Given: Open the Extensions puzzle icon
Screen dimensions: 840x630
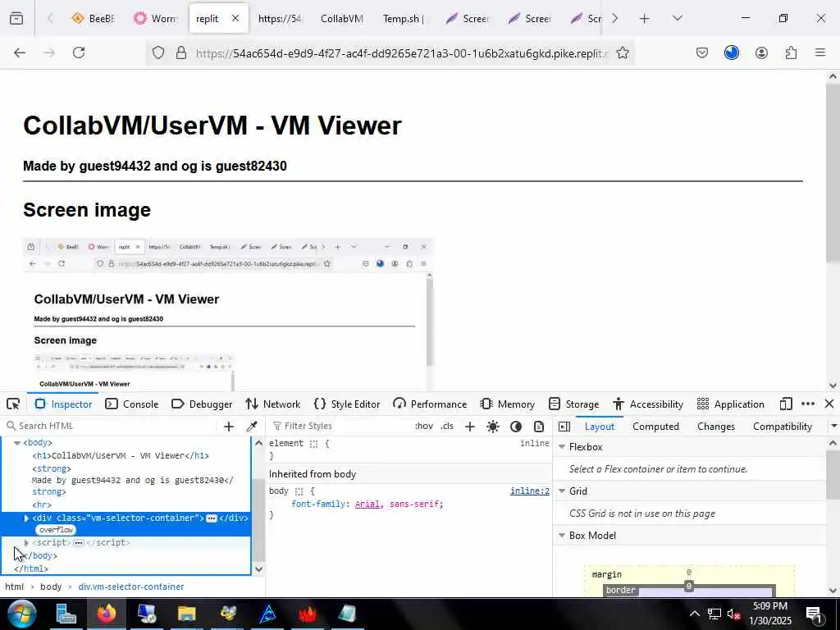Looking at the screenshot, I should click(791, 52).
